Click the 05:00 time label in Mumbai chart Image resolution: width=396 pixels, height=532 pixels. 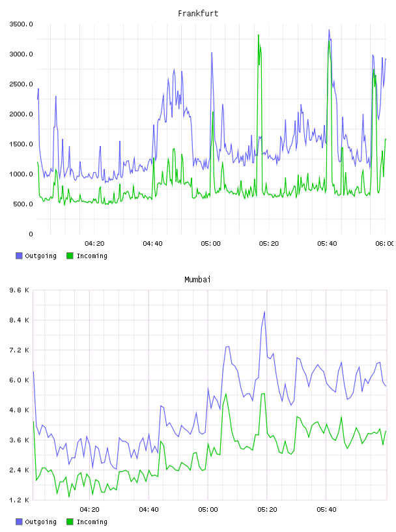click(x=208, y=510)
